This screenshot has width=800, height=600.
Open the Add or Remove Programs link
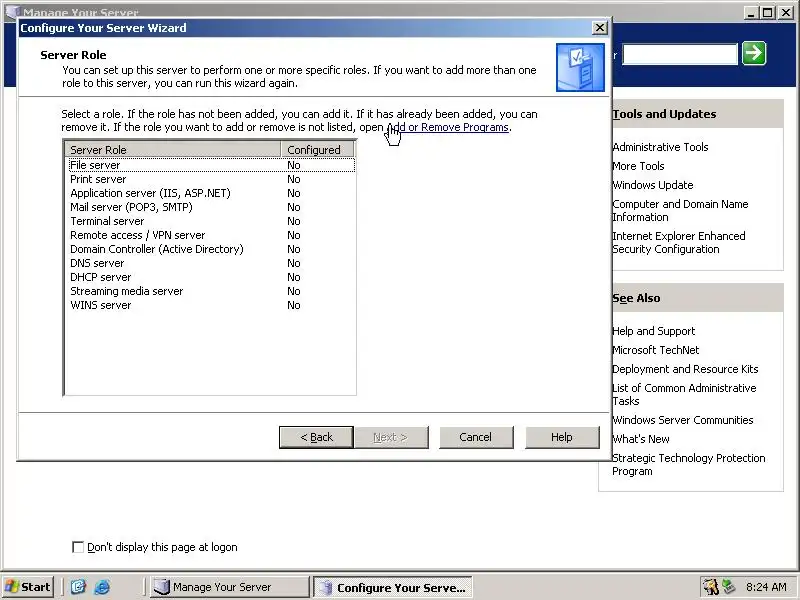click(x=448, y=127)
